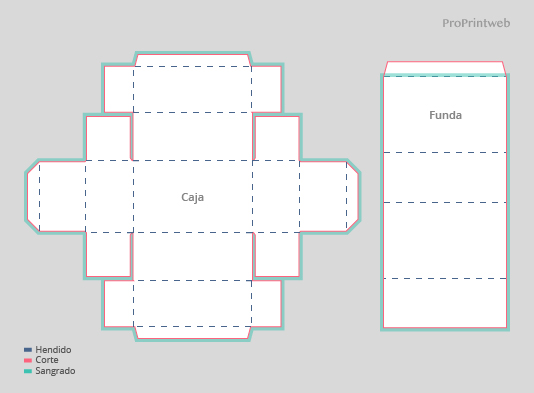Click the blue Hendido legend swatch
The width and height of the screenshot is (534, 393).
(28, 350)
